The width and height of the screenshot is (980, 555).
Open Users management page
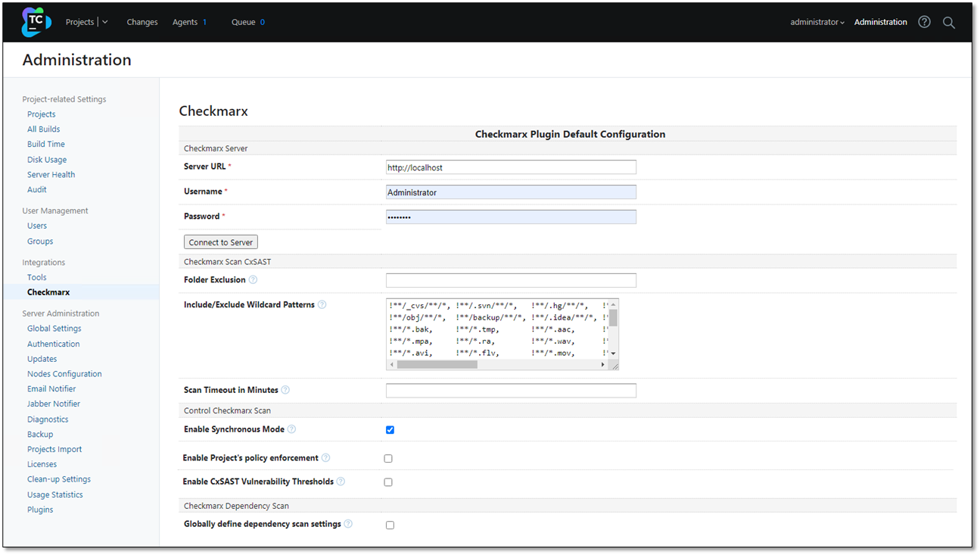[x=37, y=226]
